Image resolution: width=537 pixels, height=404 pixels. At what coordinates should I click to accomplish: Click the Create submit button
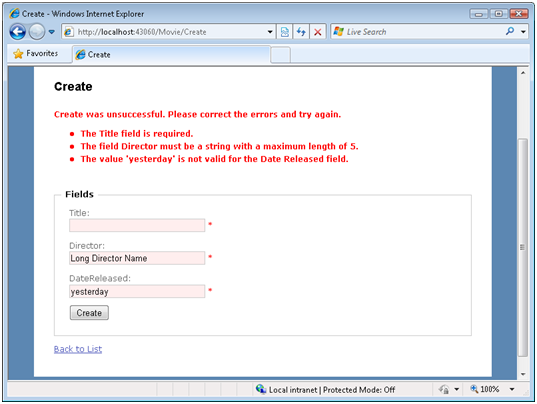pos(89,313)
